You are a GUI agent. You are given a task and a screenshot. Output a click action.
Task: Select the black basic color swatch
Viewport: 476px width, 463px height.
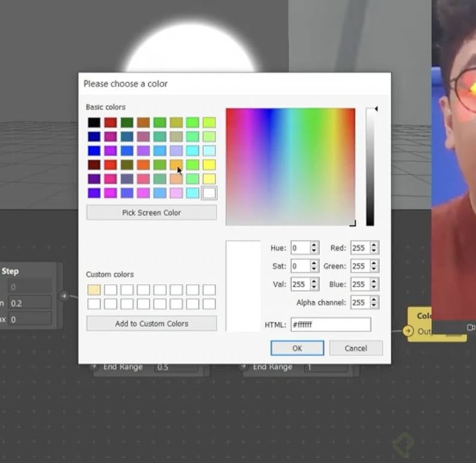coord(94,123)
